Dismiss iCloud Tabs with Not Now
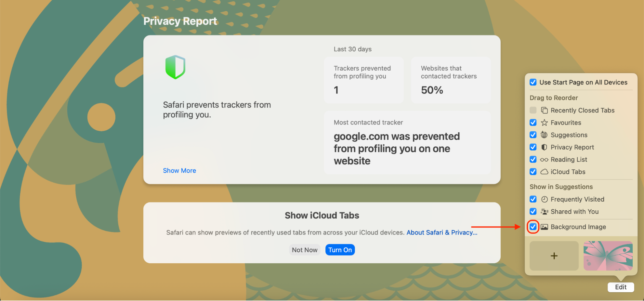Viewport: 644px width, 301px height. point(304,250)
